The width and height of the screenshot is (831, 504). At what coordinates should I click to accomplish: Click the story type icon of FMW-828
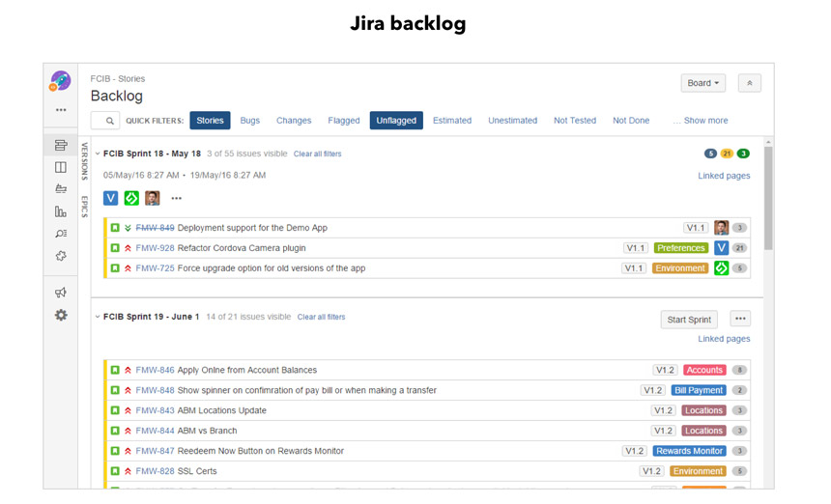click(115, 471)
